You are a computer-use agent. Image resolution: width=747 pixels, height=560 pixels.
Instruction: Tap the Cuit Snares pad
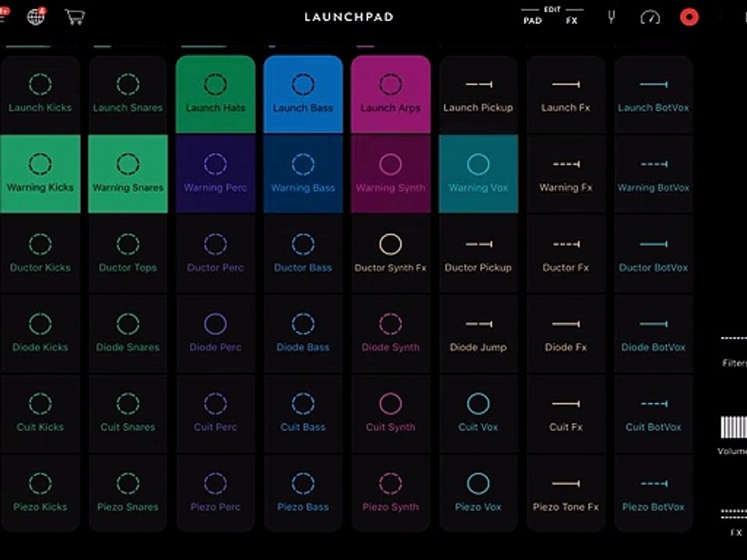128,413
